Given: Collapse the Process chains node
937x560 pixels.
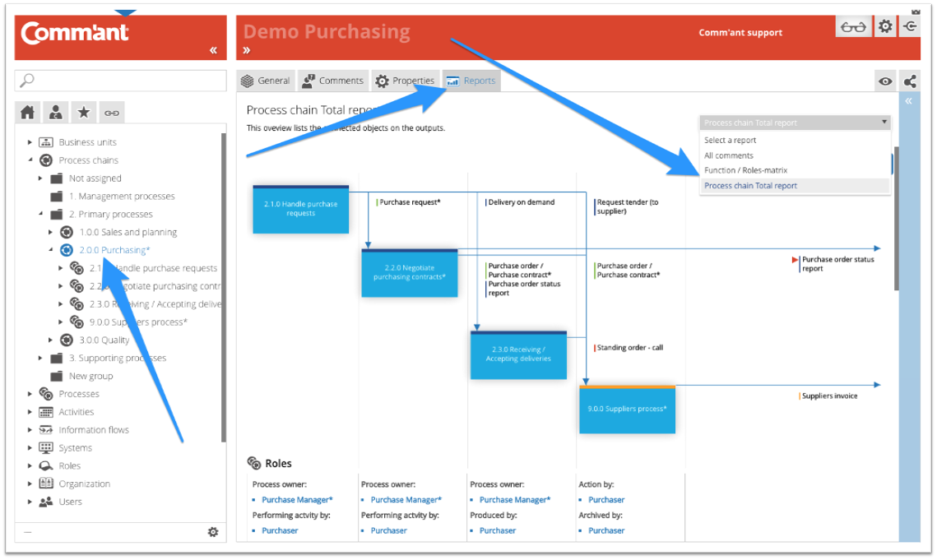Looking at the screenshot, I should coord(30,160).
